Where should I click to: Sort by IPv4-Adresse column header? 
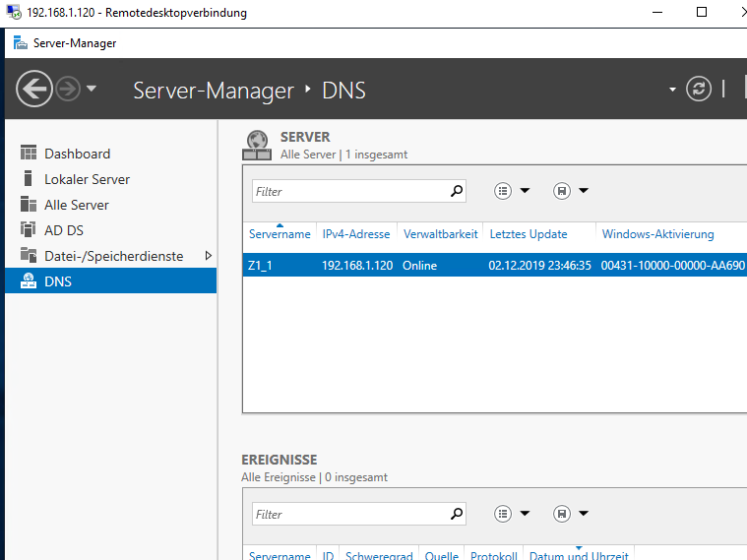(356, 234)
